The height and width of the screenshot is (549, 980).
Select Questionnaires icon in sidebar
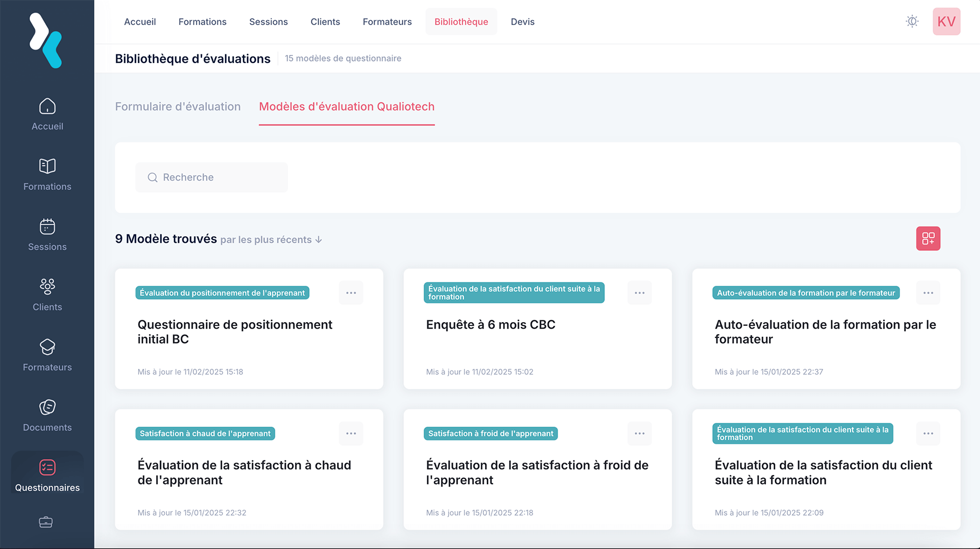point(47,468)
